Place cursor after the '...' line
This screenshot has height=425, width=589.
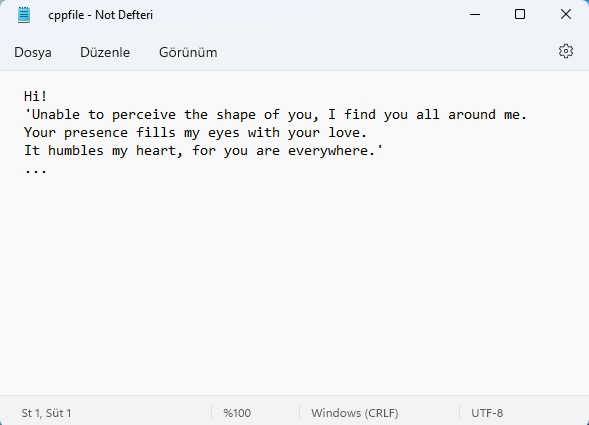pyautogui.click(x=48, y=169)
